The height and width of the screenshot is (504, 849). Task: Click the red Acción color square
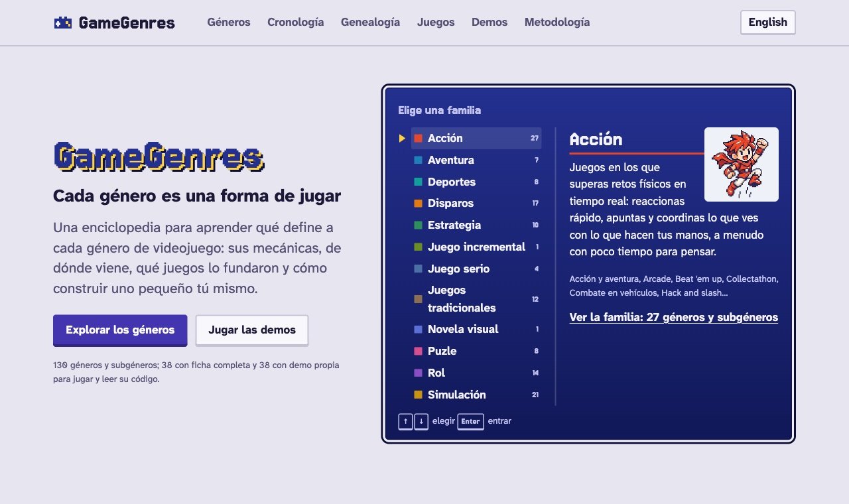click(418, 138)
